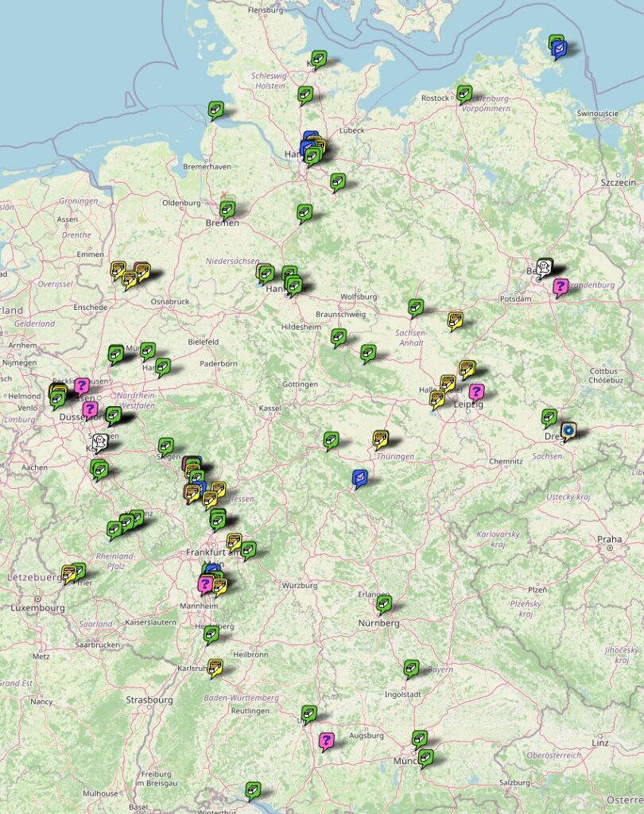Open the green marker at Lake Constance
This screenshot has width=644, height=814.
point(252,790)
